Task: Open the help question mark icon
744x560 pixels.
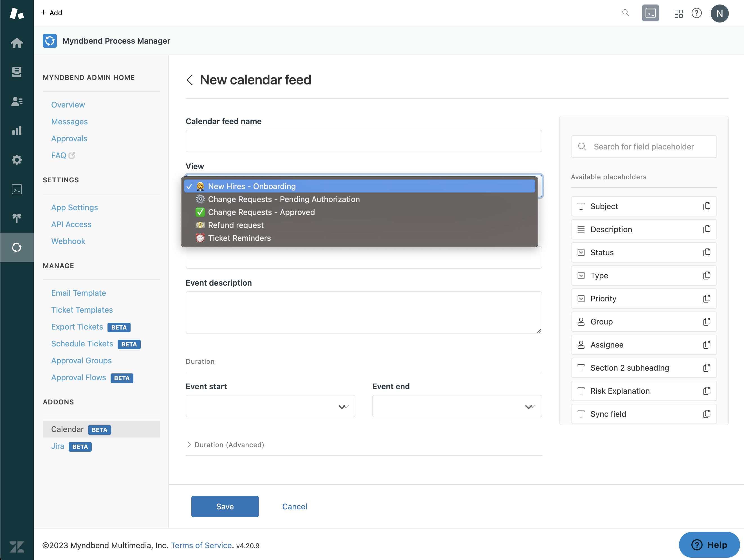Action: click(x=696, y=13)
